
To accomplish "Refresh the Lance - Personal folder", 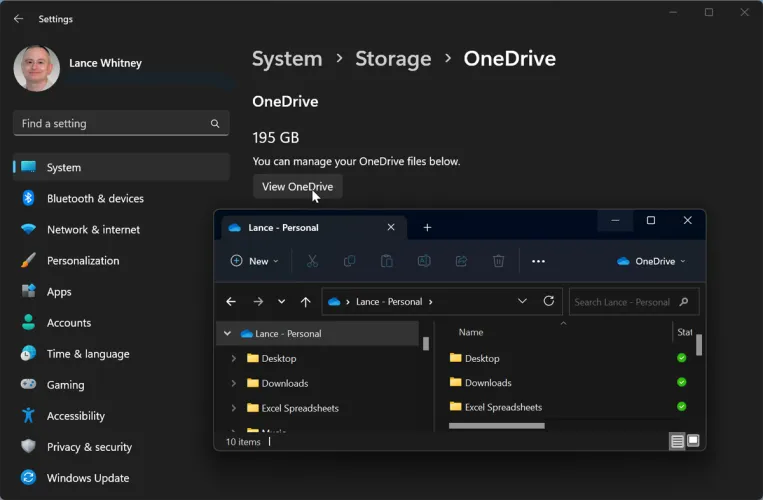I will 548,301.
